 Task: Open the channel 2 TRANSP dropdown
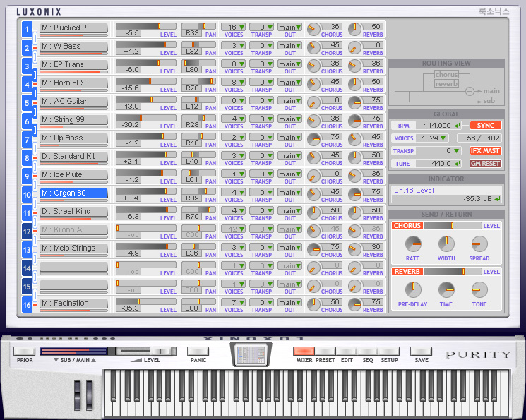click(x=262, y=45)
